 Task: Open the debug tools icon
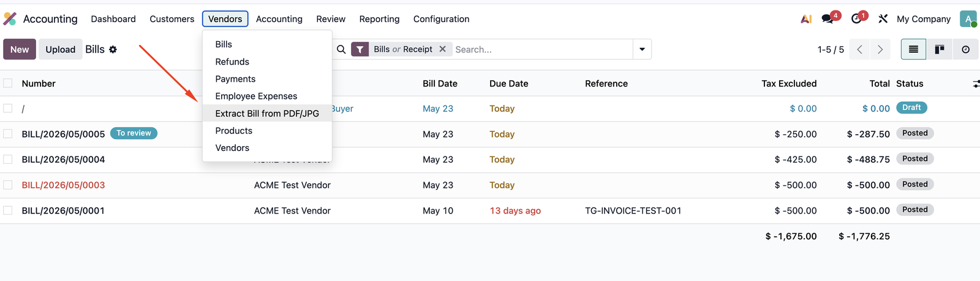[883, 19]
